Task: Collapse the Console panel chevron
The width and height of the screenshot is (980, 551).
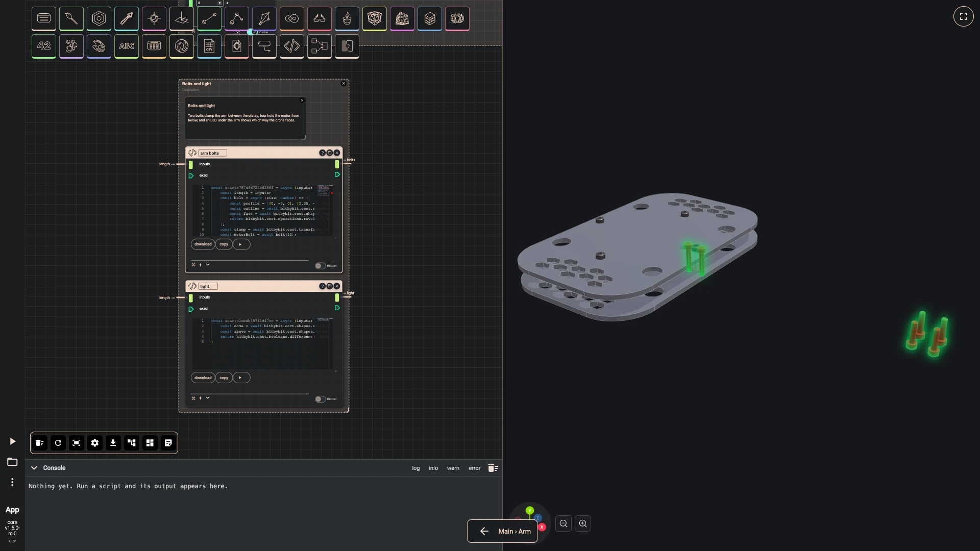Action: click(34, 468)
